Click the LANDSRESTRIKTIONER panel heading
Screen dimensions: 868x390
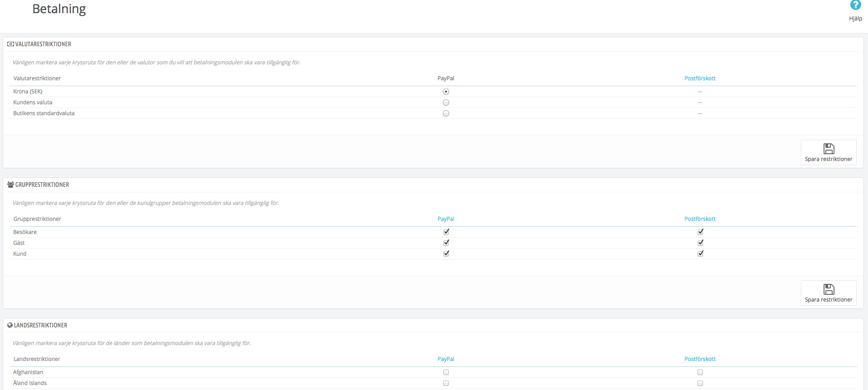coord(40,325)
